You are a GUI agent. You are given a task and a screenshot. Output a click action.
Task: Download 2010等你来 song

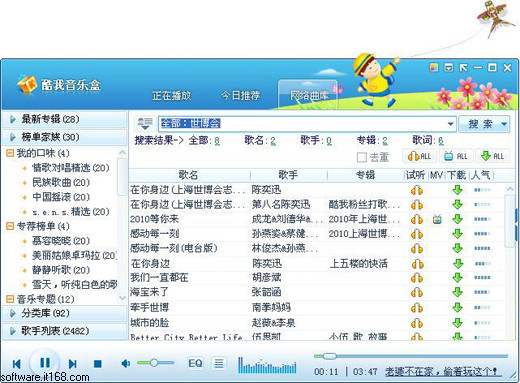tap(457, 219)
